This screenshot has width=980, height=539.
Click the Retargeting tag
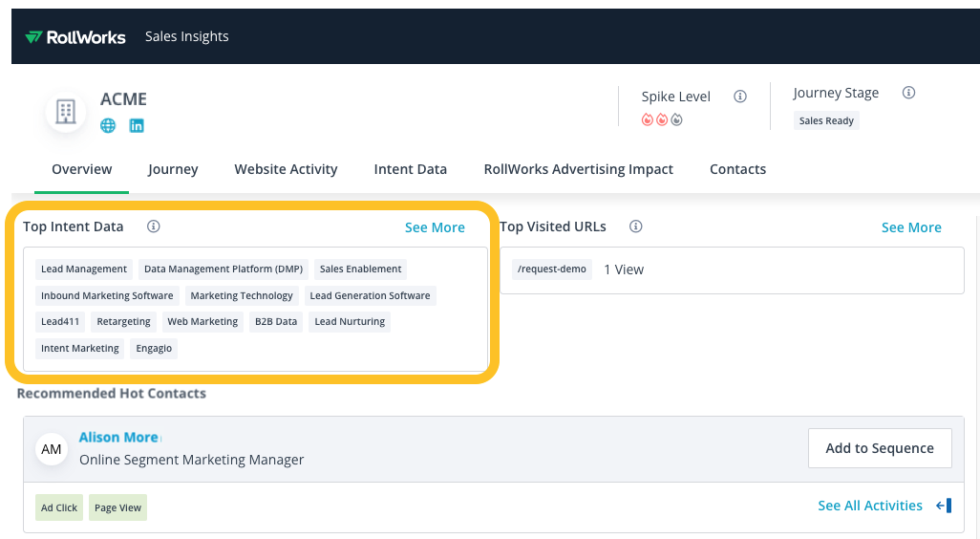point(124,321)
